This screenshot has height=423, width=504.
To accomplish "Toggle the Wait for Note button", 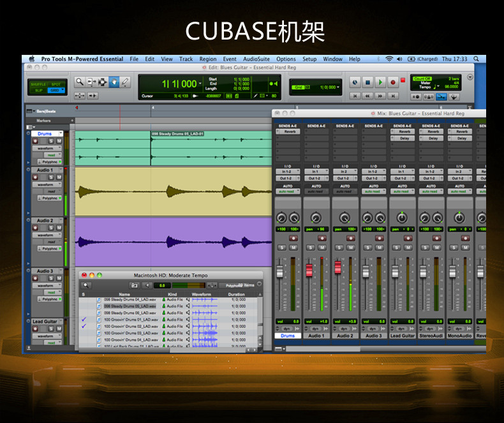I will pyautogui.click(x=416, y=96).
